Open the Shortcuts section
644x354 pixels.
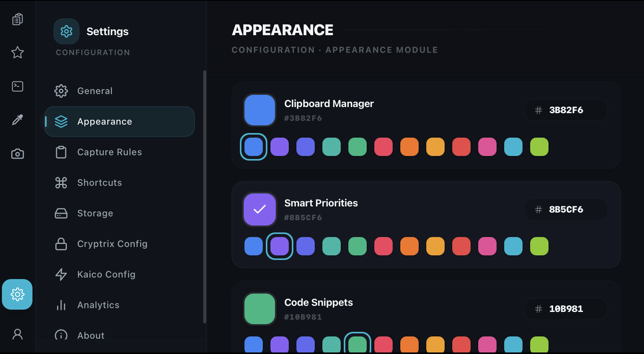pyautogui.click(x=120, y=183)
